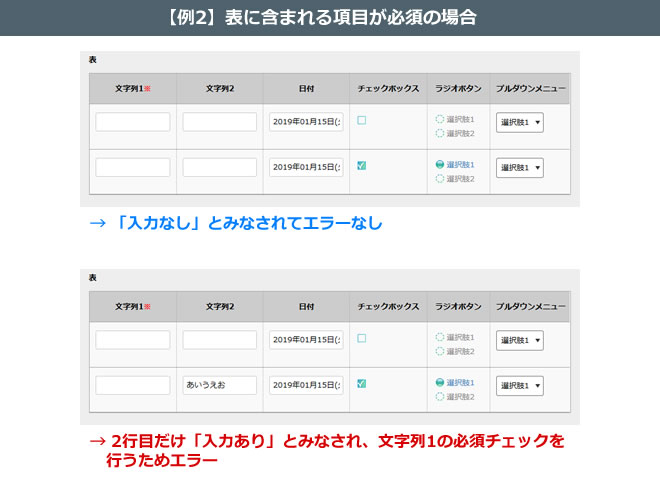Uncheck the second-row checkbox in the lower table
This screenshot has height=490, width=660.
tap(361, 383)
